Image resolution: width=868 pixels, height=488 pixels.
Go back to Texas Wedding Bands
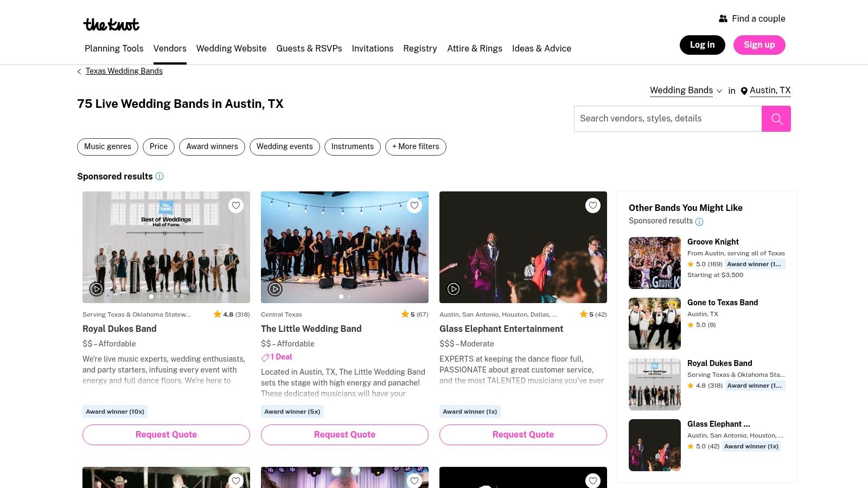124,71
